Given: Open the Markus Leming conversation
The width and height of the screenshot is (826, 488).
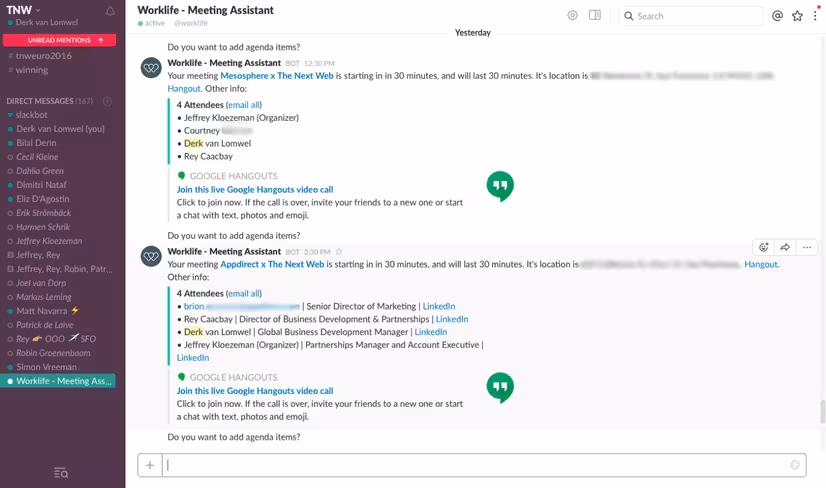Looking at the screenshot, I should (x=44, y=297).
